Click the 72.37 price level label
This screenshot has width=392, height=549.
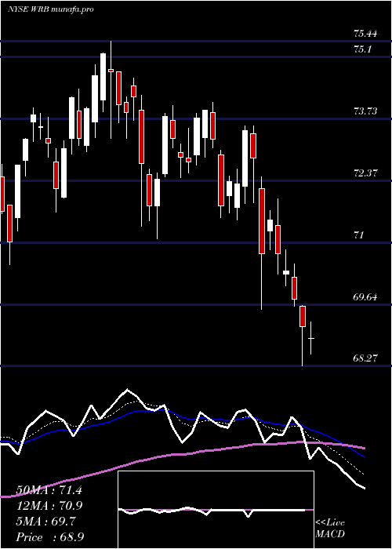(365, 173)
